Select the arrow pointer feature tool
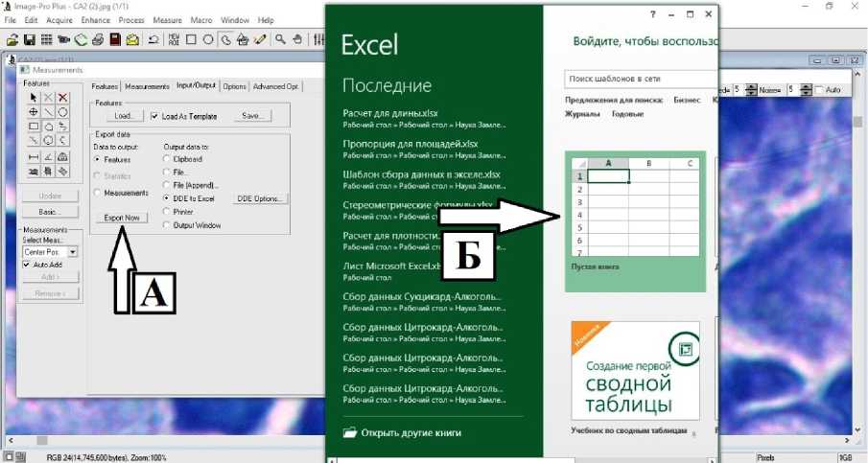Screen dimensions: 868x463 pos(34,98)
